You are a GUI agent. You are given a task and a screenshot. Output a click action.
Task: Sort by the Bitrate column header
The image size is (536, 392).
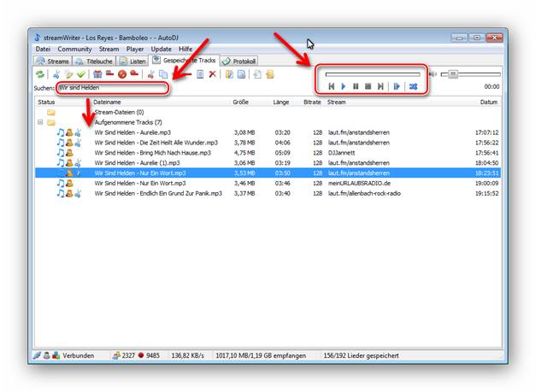tap(312, 102)
